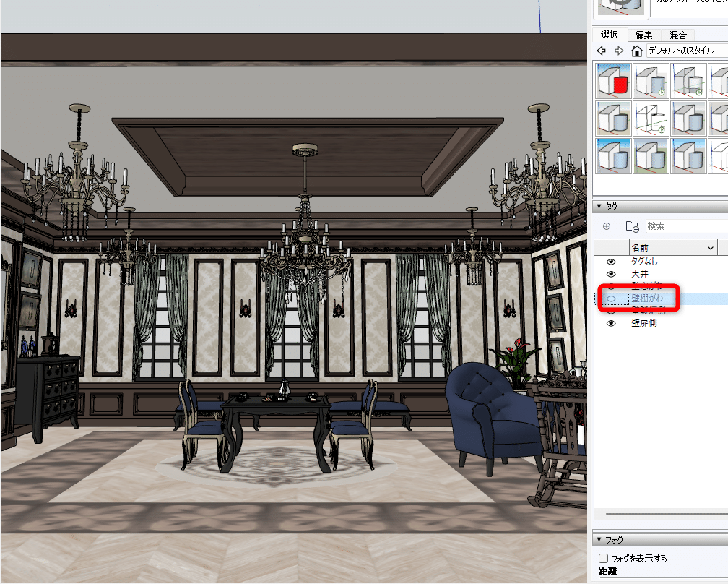This screenshot has height=584, width=728.
Task: Switch to the 混合 tab
Action: [678, 35]
